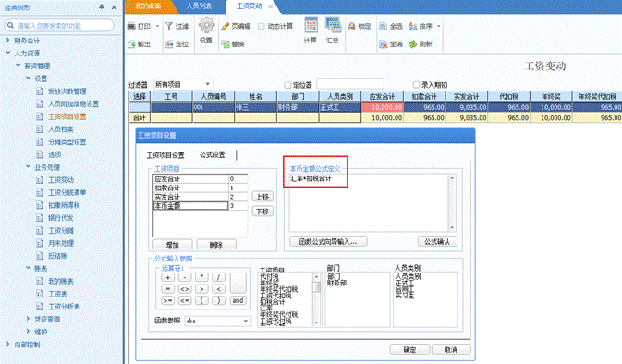Click the search magnifier icon in sidebar
The image size is (622, 364).
coord(11,26)
